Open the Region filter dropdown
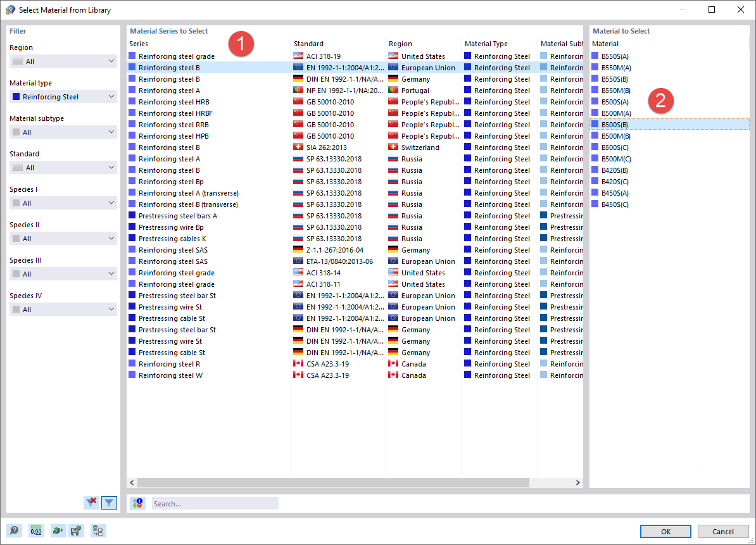The image size is (756, 545). [x=63, y=61]
